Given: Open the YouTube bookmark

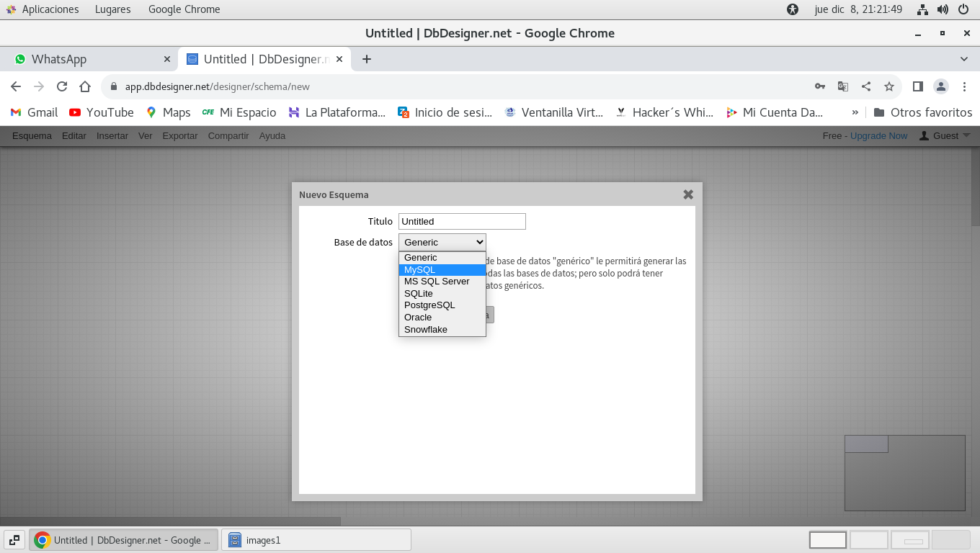Looking at the screenshot, I should 102,112.
